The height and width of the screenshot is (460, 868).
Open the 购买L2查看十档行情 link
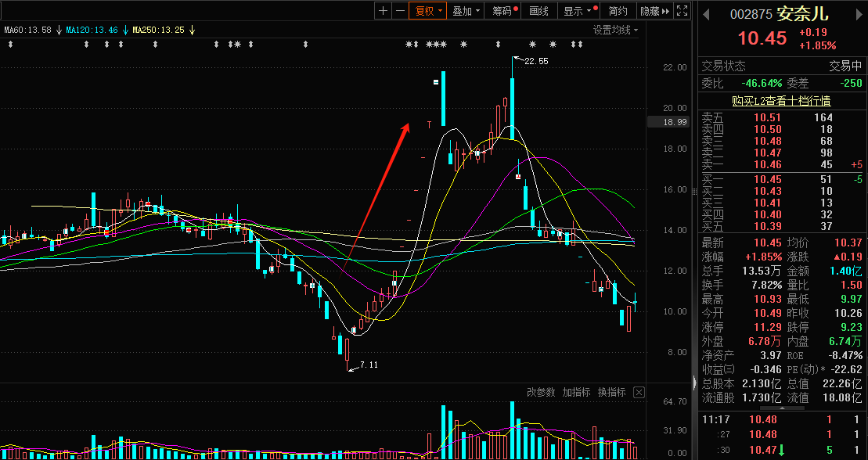click(x=781, y=101)
